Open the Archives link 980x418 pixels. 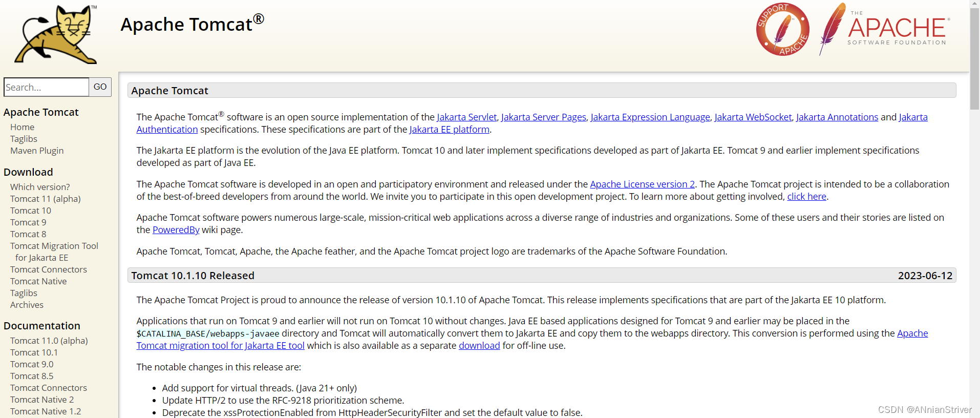click(x=27, y=305)
